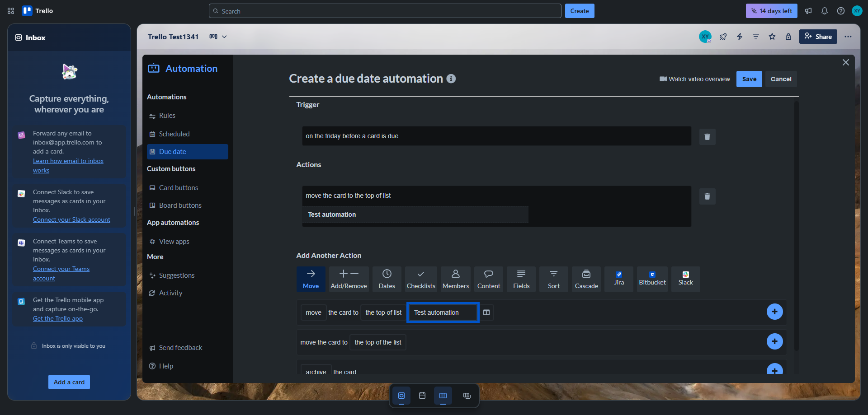Open View apps in sidebar
The image size is (868, 415).
(187, 242)
